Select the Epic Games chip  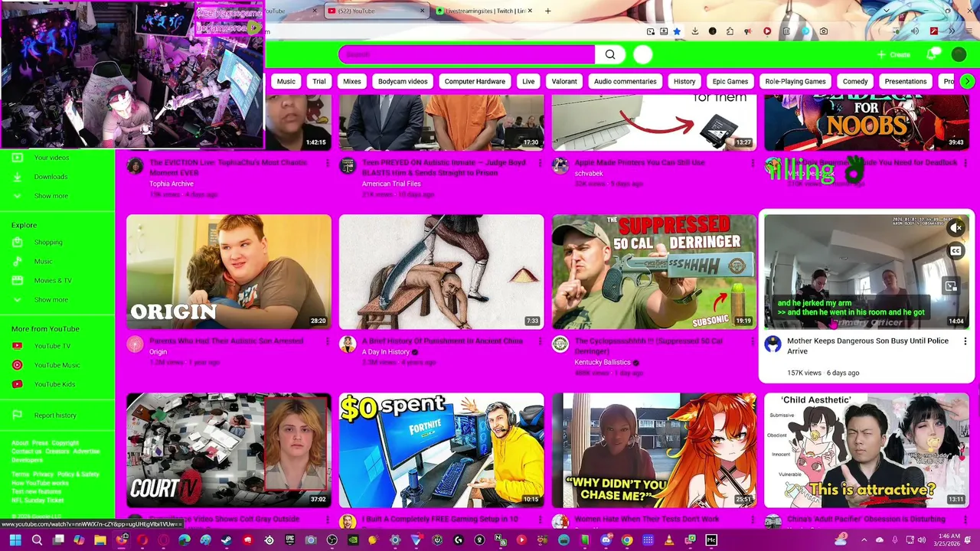tap(730, 81)
